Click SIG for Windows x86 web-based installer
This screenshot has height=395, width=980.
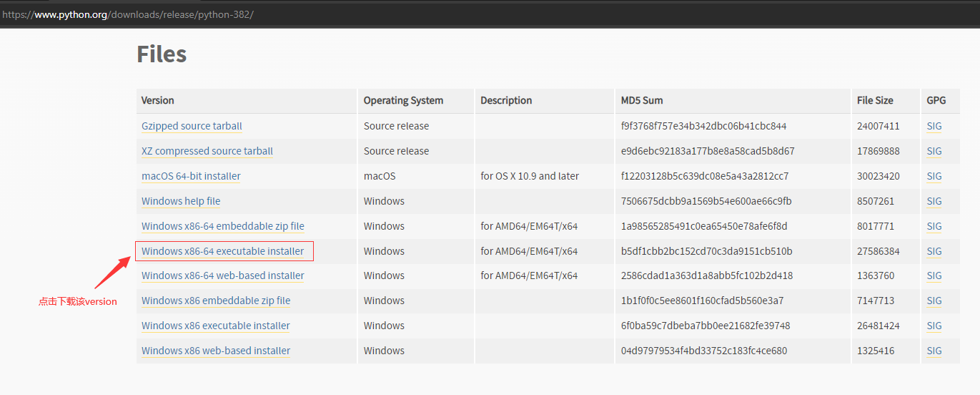934,351
